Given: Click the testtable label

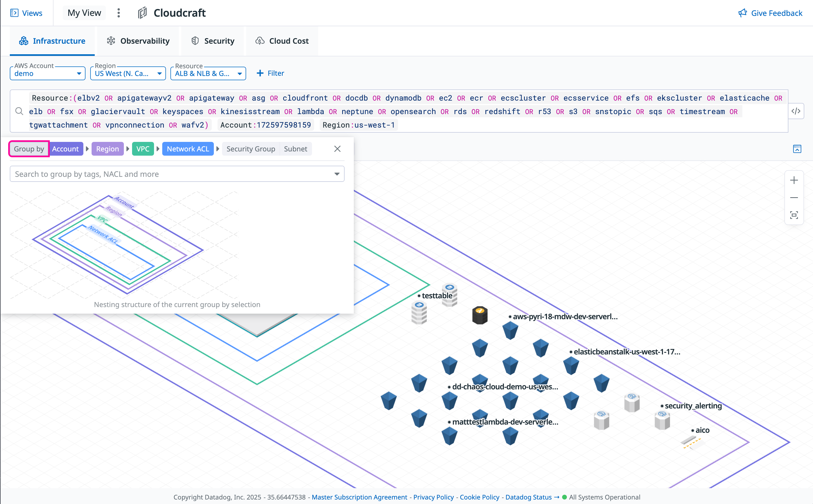Looking at the screenshot, I should click(437, 295).
